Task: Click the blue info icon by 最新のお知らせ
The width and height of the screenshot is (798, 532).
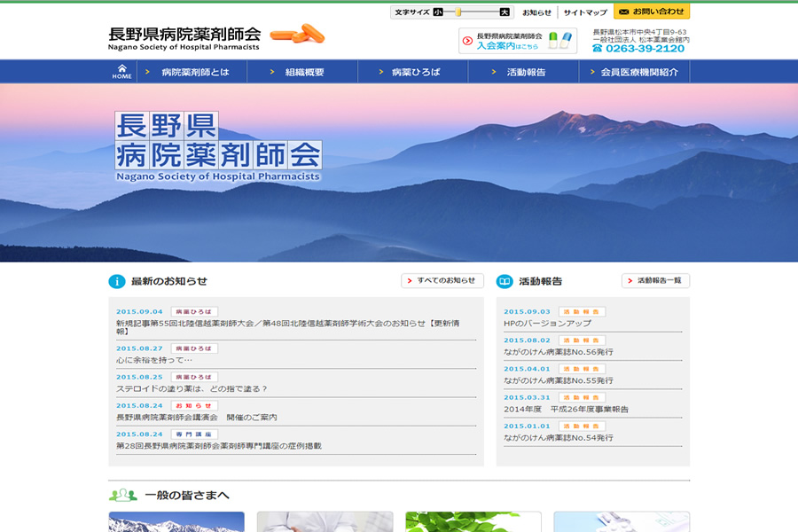Action: [116, 281]
